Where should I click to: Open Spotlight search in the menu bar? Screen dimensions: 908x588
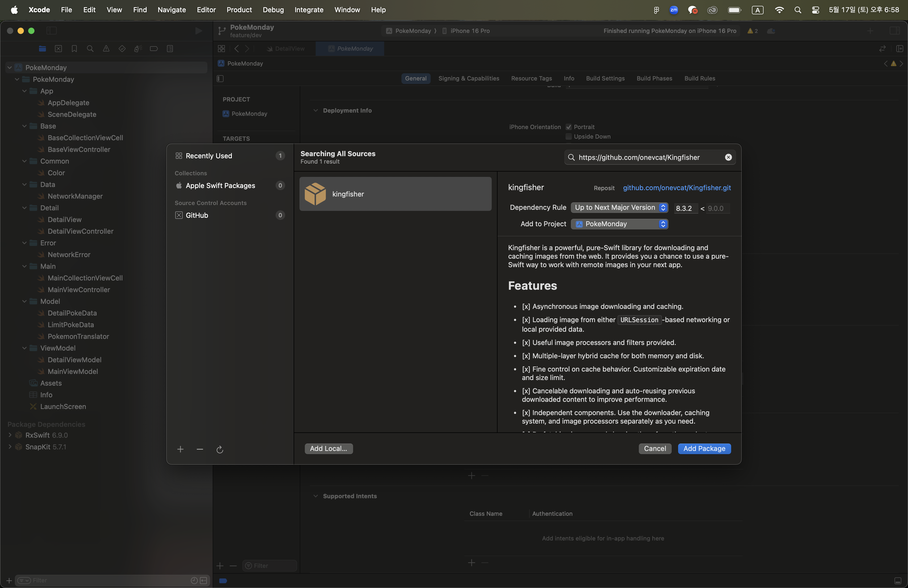(797, 10)
